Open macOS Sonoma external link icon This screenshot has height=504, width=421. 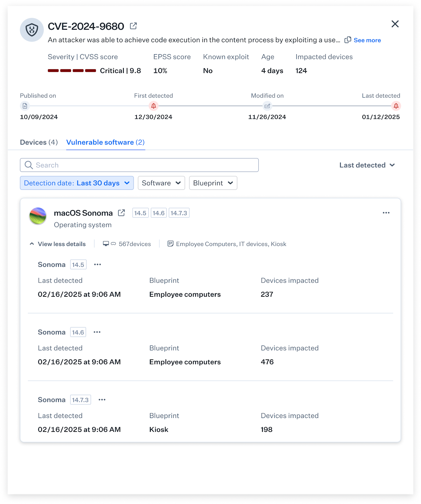(x=121, y=213)
